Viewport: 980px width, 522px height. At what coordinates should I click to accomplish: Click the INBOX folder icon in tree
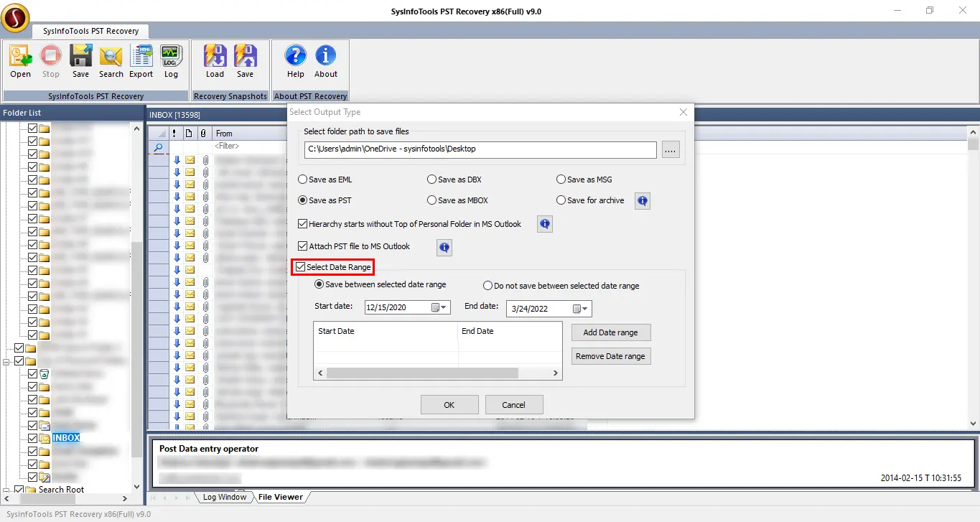point(45,438)
